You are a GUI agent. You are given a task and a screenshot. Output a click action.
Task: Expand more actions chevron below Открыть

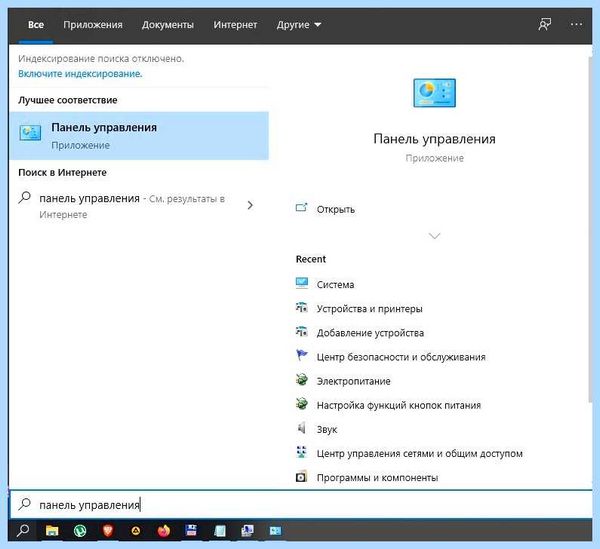coord(434,235)
